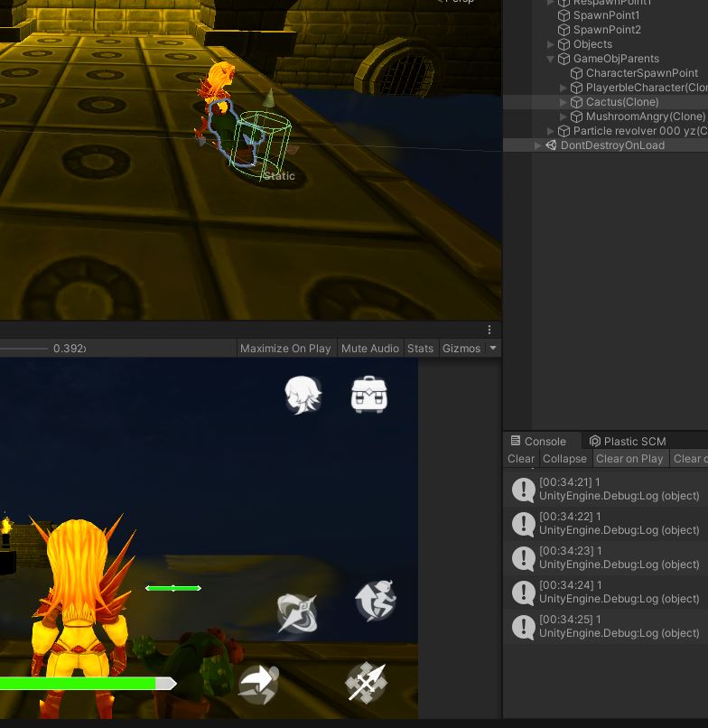The image size is (708, 728).
Task: Select the log entry at 00:34:22
Action: (x=605, y=523)
